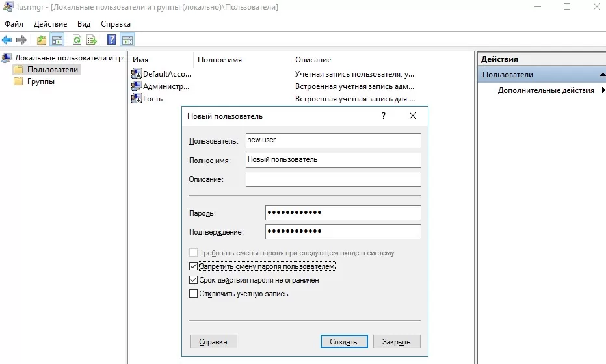Open the blue Help question-mark toolbar icon
The height and width of the screenshot is (364, 606).
point(111,40)
